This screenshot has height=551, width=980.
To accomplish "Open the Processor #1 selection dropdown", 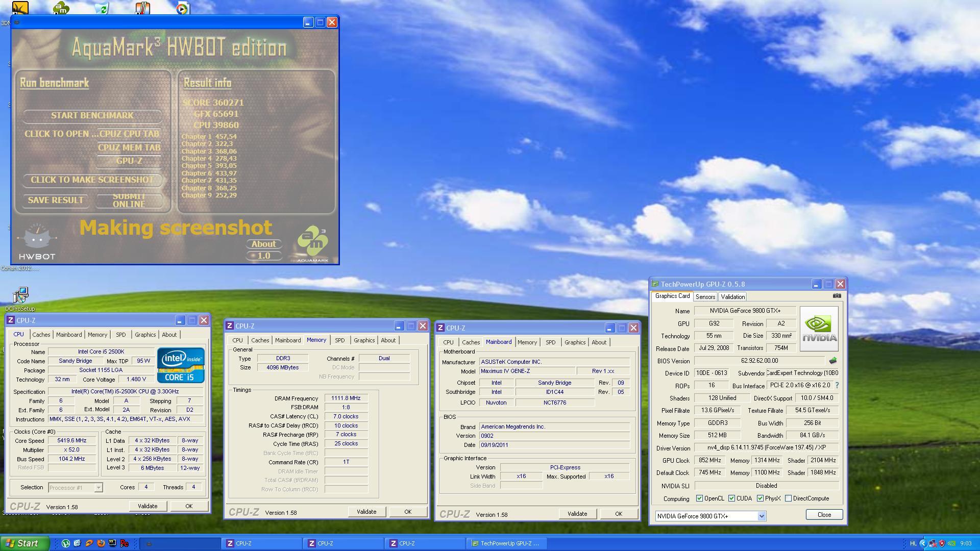I will coord(76,488).
